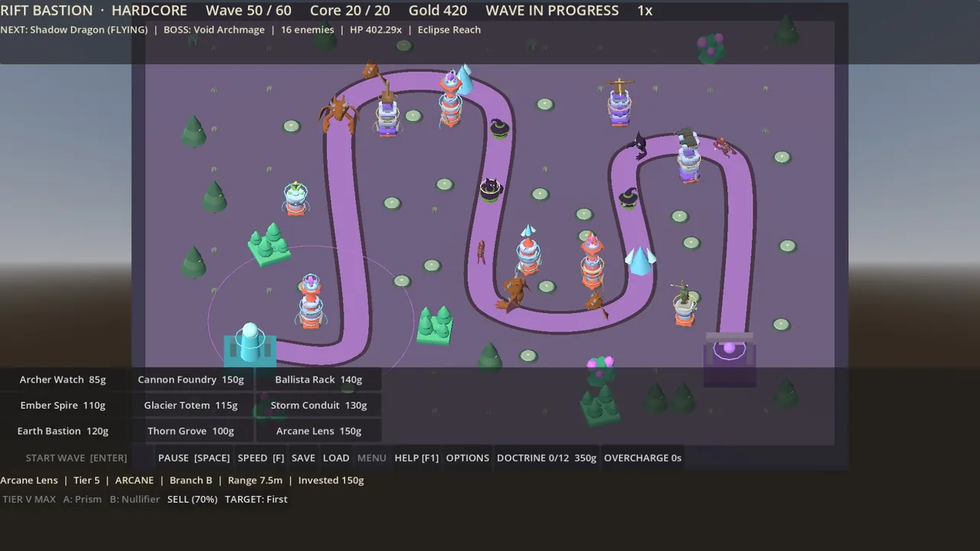Select Ember Spire 110g tower
This screenshot has width=980, height=551.
coord(63,406)
